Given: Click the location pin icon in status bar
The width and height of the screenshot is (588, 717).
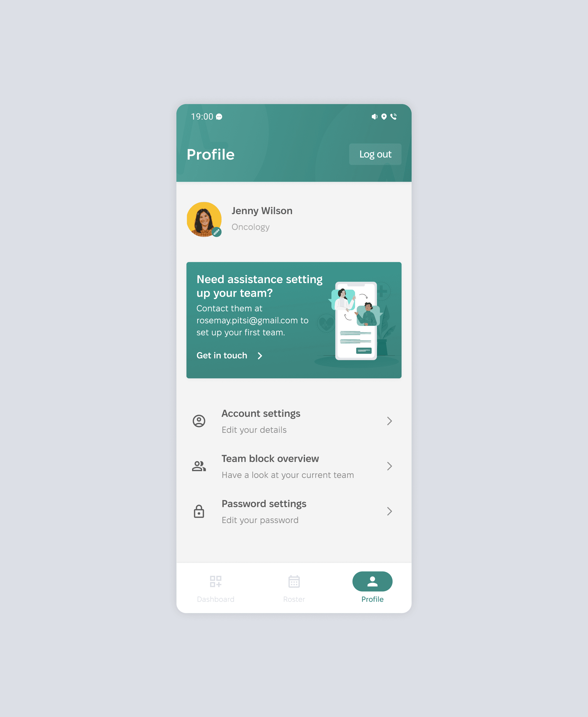Looking at the screenshot, I should (x=384, y=116).
